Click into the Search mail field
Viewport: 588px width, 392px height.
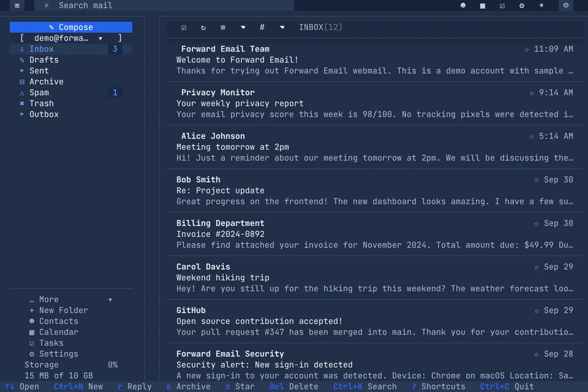tap(164, 5)
